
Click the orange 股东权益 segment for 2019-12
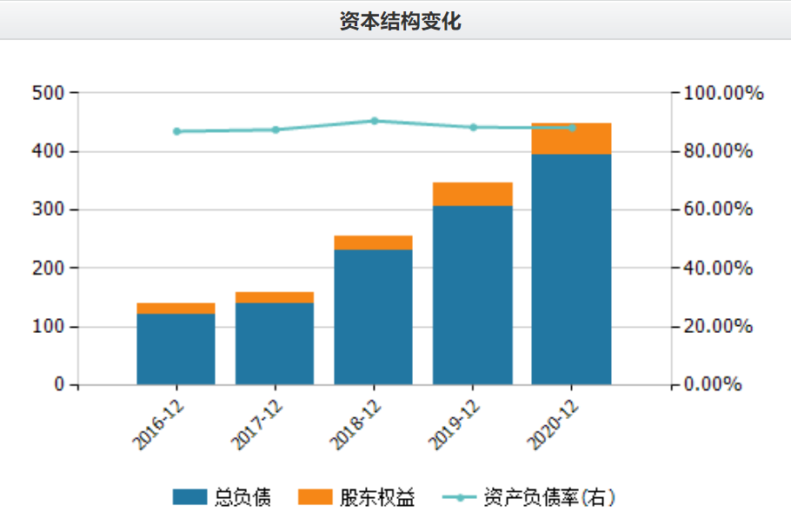473,194
